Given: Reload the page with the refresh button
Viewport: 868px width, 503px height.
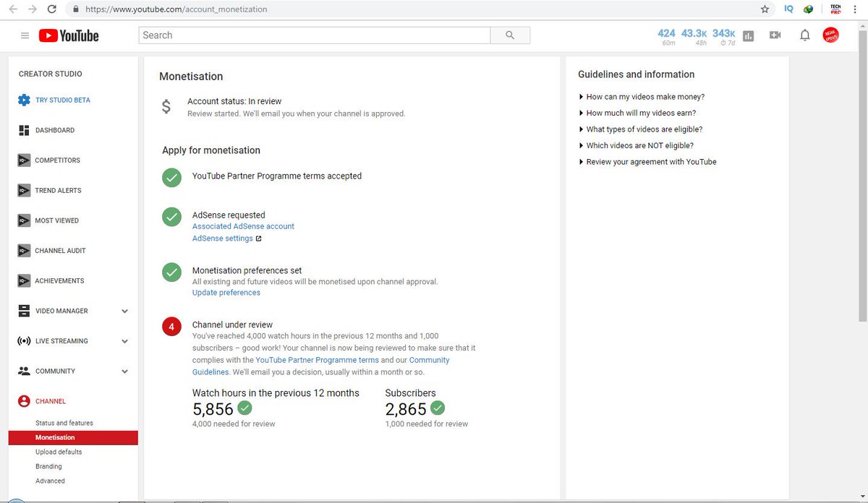Looking at the screenshot, I should click(51, 9).
